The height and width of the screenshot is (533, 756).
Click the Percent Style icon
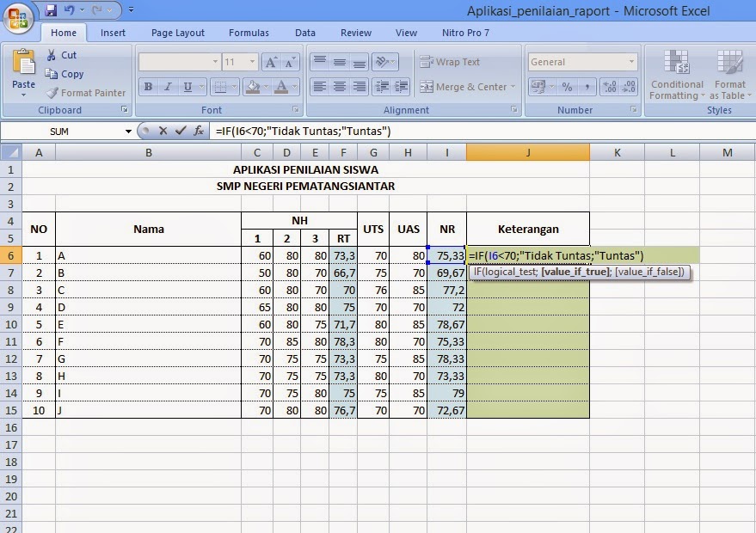566,86
